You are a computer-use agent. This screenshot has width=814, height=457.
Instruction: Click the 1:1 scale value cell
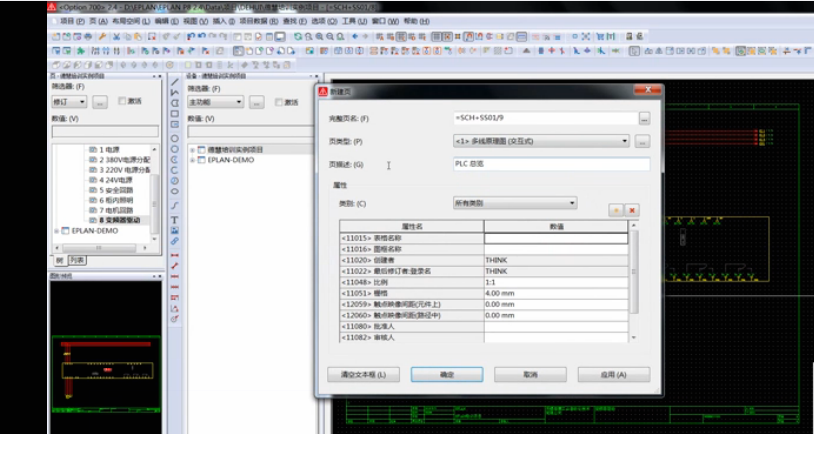(x=556, y=282)
